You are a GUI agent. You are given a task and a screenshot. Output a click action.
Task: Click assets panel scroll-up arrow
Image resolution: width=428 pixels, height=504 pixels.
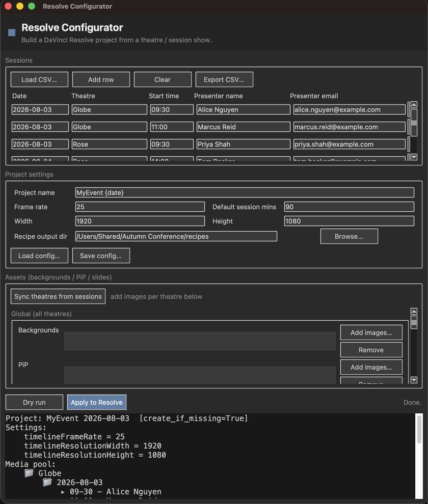(414, 311)
